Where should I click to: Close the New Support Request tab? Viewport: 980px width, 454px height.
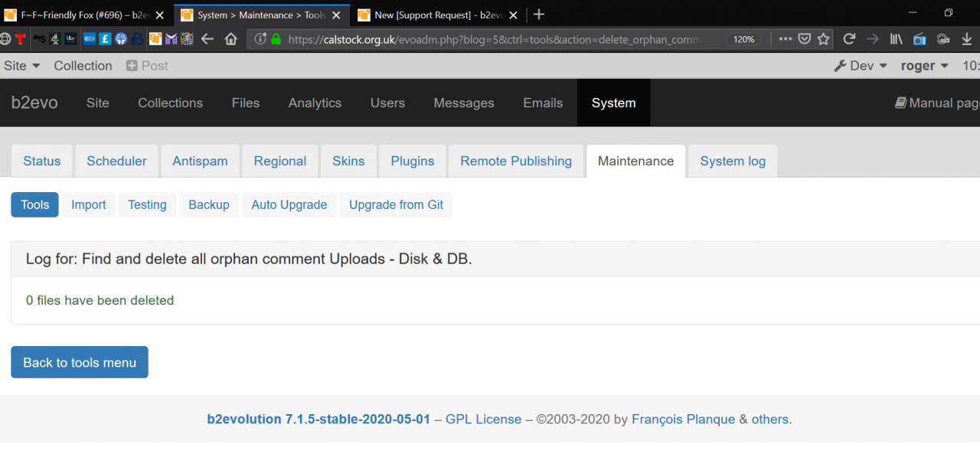click(512, 15)
